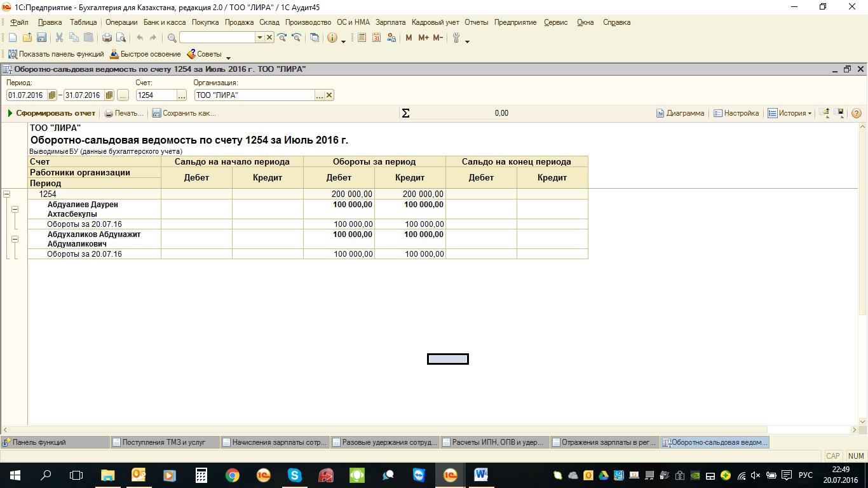Click the save settings icon near help
Image resolution: width=868 pixels, height=488 pixels.
[x=839, y=113]
